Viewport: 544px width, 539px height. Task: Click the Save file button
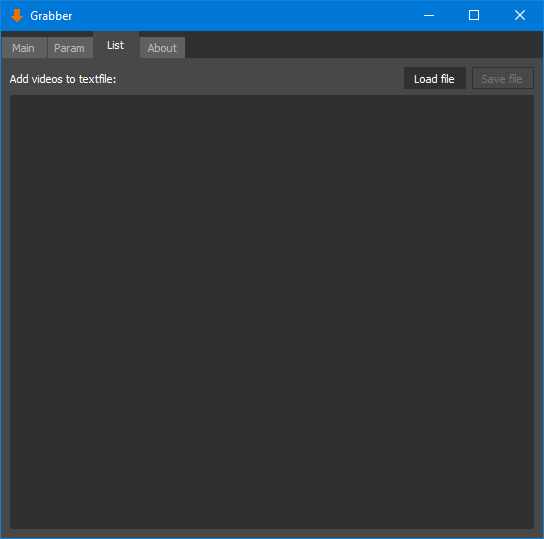point(502,78)
